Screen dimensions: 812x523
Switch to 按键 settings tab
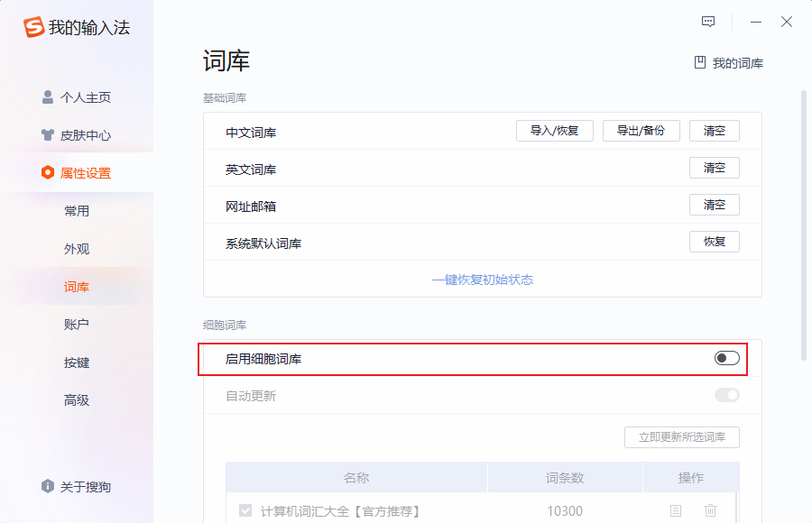click(x=77, y=362)
